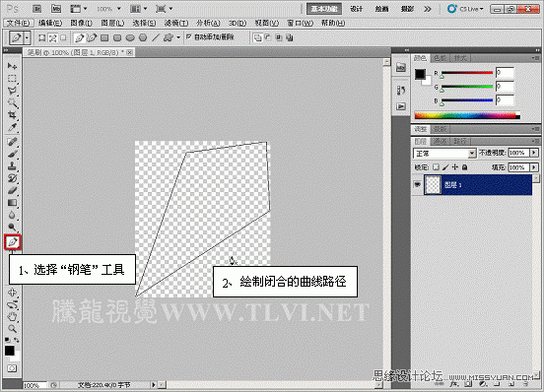Image resolution: width=544 pixels, height=392 pixels.
Task: Select the History Brush tool
Action: (x=12, y=178)
